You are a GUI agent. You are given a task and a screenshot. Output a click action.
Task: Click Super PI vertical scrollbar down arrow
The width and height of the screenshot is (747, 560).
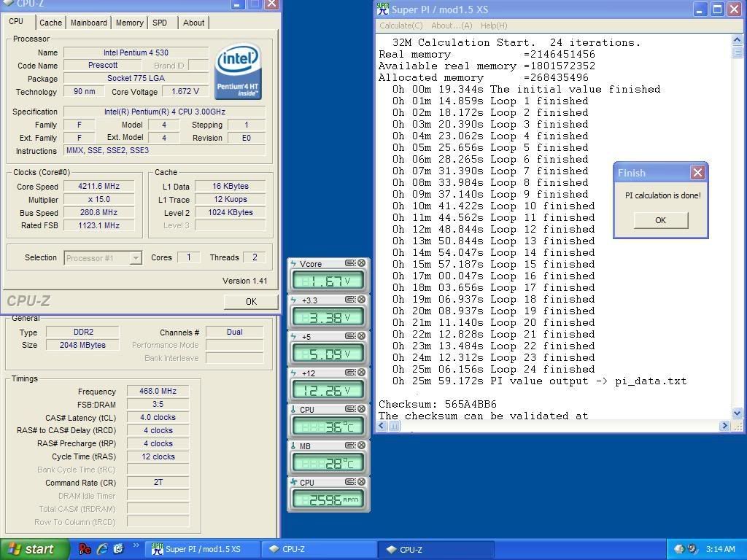pos(738,413)
